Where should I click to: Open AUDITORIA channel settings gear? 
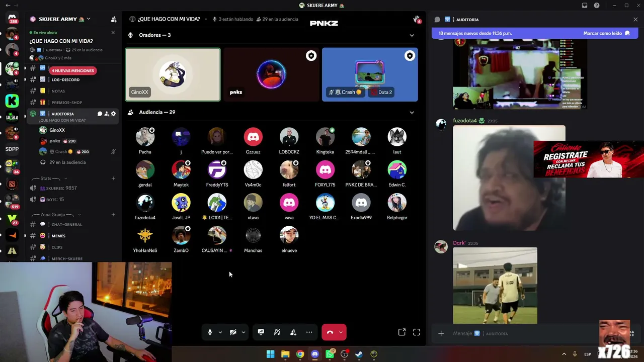click(x=113, y=114)
